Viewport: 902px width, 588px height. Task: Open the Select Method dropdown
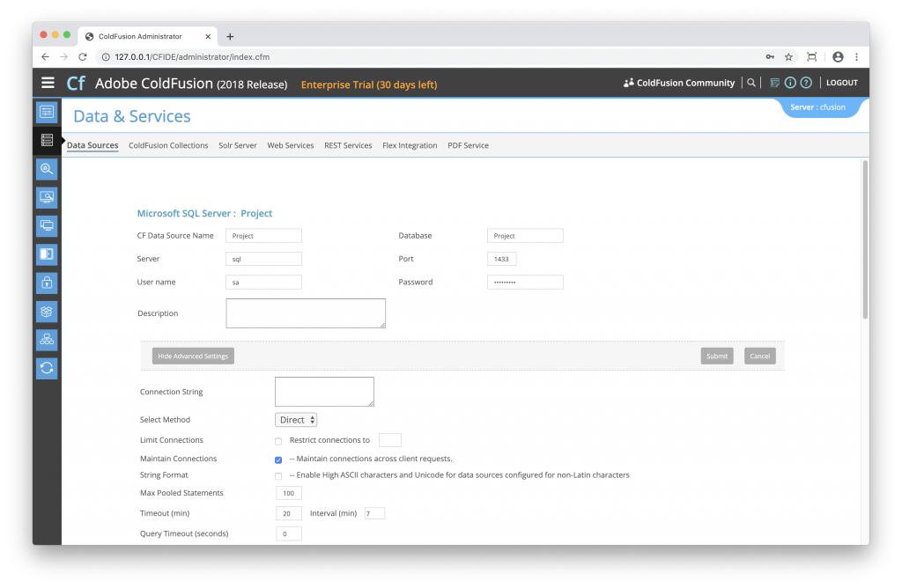tap(296, 420)
